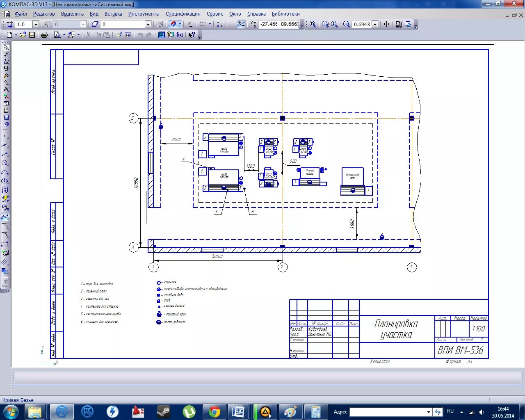Open the Variables f(x) panel
This screenshot has height=420, width=525.
[180, 35]
